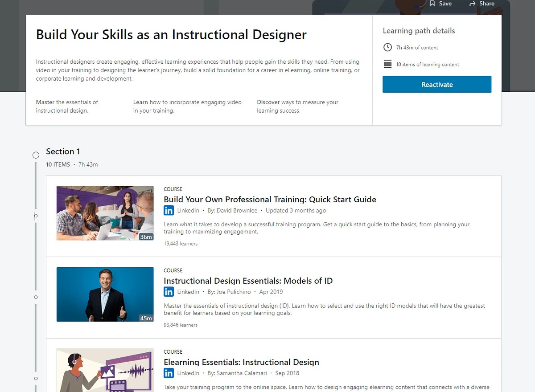Click Section 1 timeline circle marker
This screenshot has width=535, height=392.
36,155
